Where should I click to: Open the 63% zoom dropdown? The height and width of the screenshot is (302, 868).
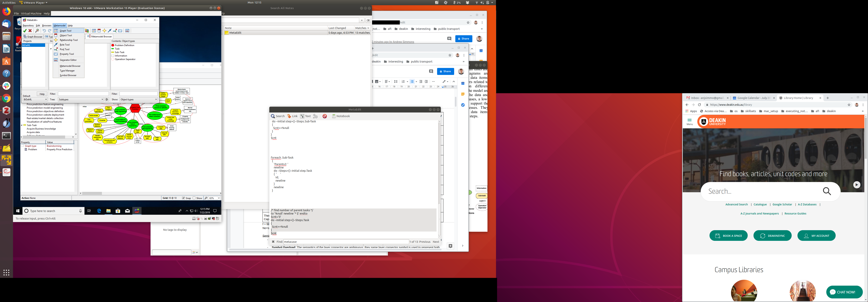click(219, 198)
